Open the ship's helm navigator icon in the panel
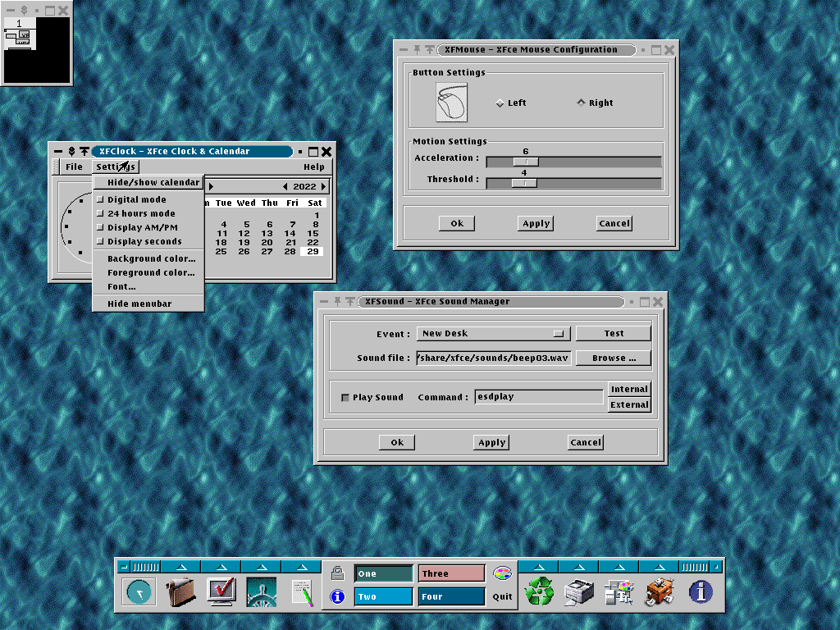The height and width of the screenshot is (630, 840). point(262,592)
